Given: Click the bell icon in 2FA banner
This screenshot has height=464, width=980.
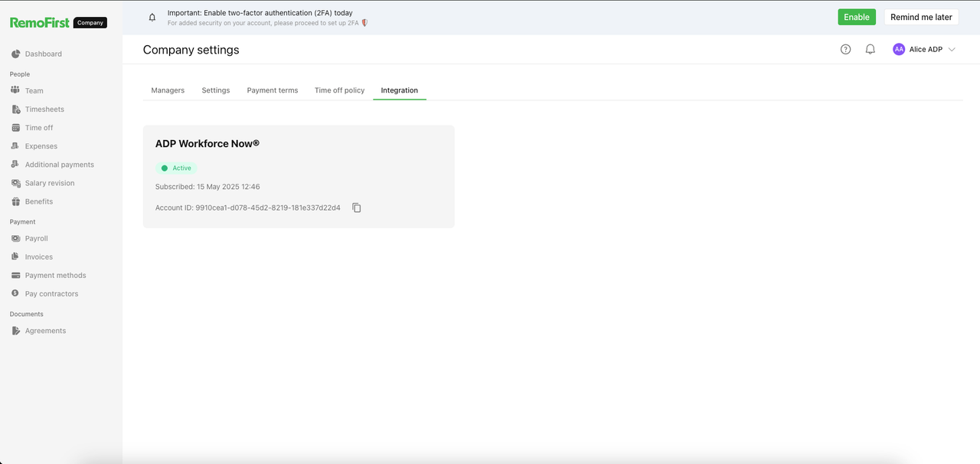Looking at the screenshot, I should (x=152, y=17).
